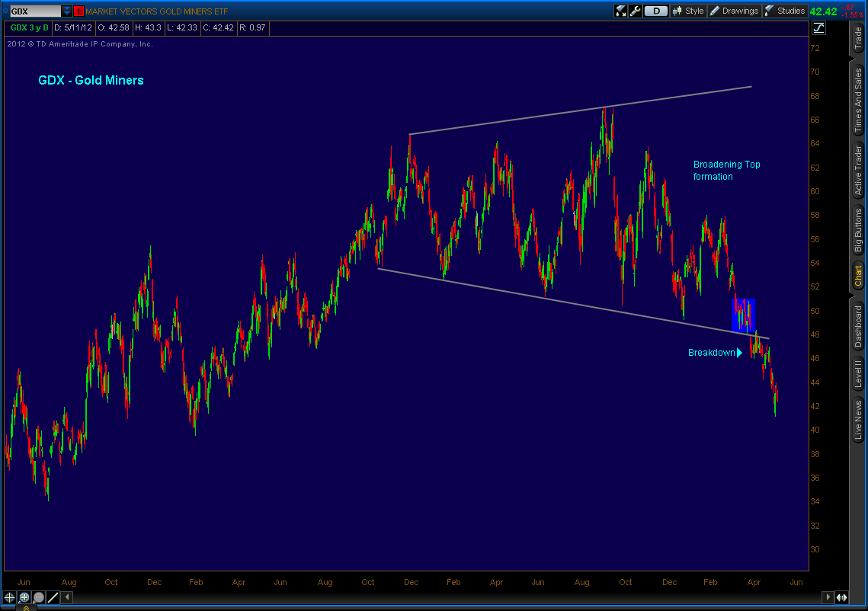Click the red link color box
Viewport: 868px width, 611px height.
78,11
